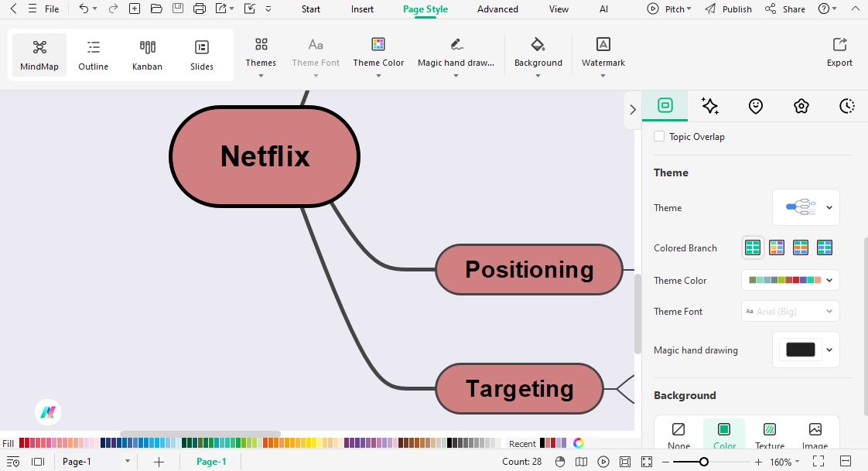
Task: Click the zoom slider handle
Action: pyautogui.click(x=703, y=462)
